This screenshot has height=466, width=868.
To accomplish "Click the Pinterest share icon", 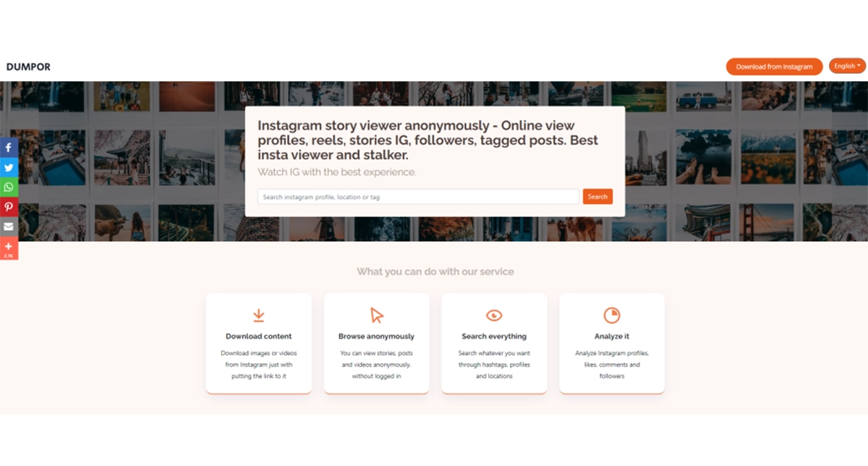I will (x=9, y=207).
